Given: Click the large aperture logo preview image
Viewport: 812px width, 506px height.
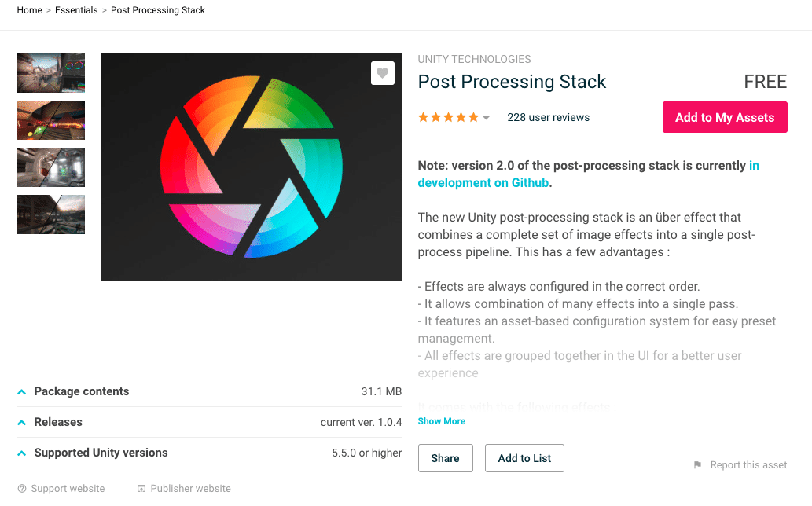Looking at the screenshot, I should coord(252,167).
